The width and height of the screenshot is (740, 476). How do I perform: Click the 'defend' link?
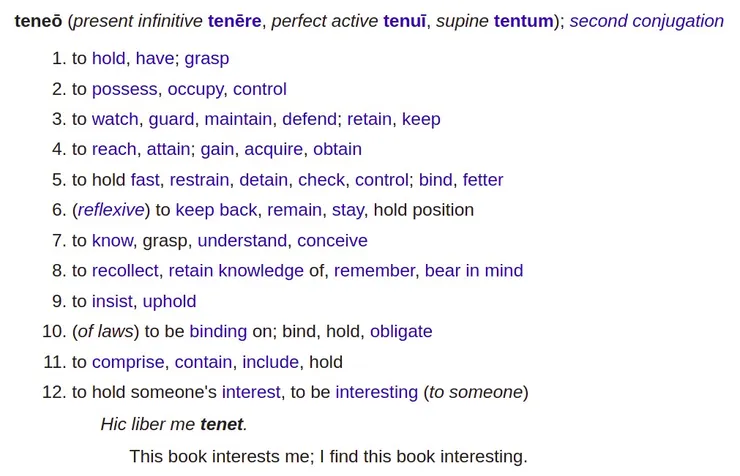pos(309,119)
